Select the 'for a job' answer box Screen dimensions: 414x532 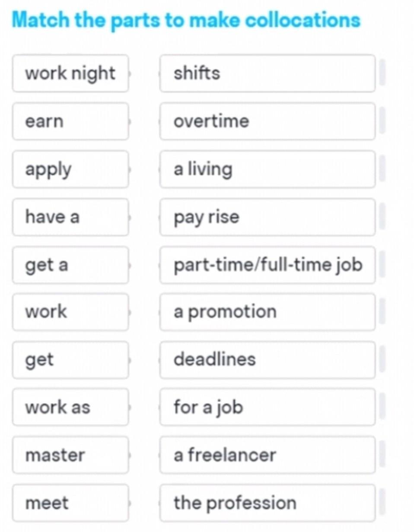pos(267,407)
